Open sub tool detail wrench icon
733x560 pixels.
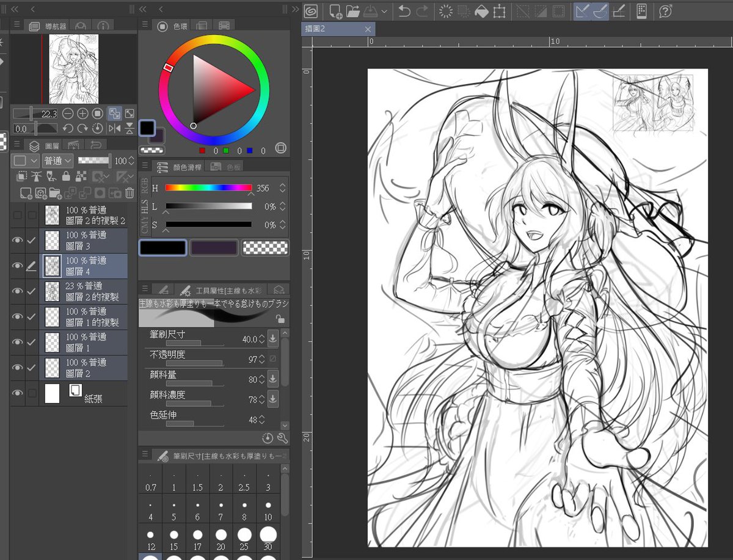[282, 438]
